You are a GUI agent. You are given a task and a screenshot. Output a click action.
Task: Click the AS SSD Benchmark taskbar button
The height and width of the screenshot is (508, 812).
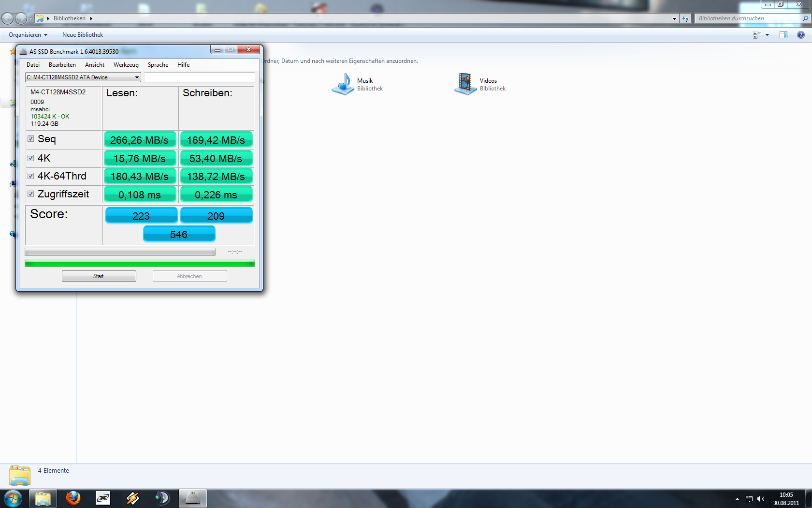tap(193, 498)
